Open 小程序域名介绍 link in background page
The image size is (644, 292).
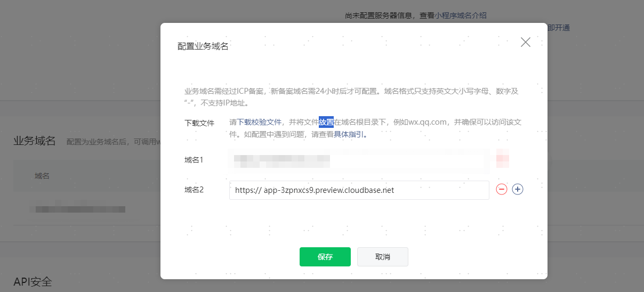[461, 15]
